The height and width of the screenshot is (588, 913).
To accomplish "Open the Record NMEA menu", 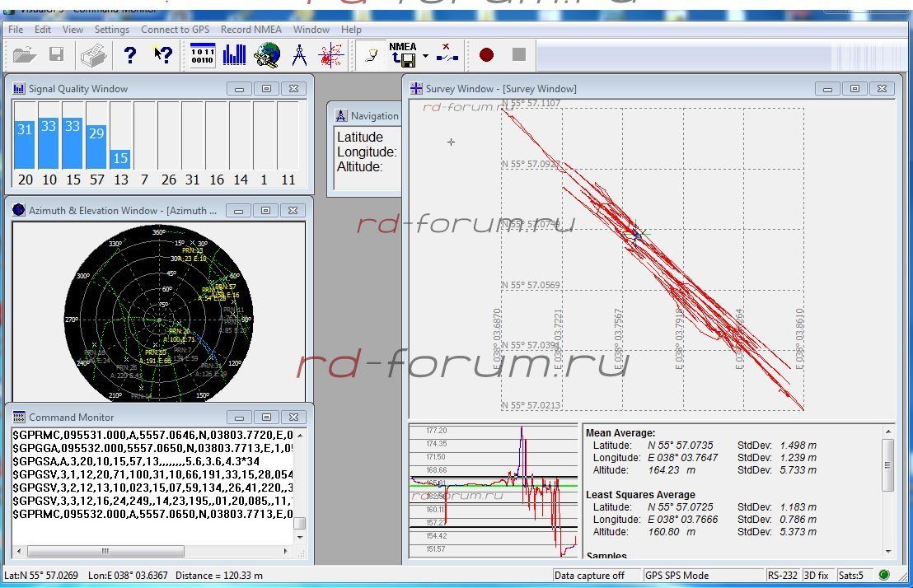I will point(250,30).
